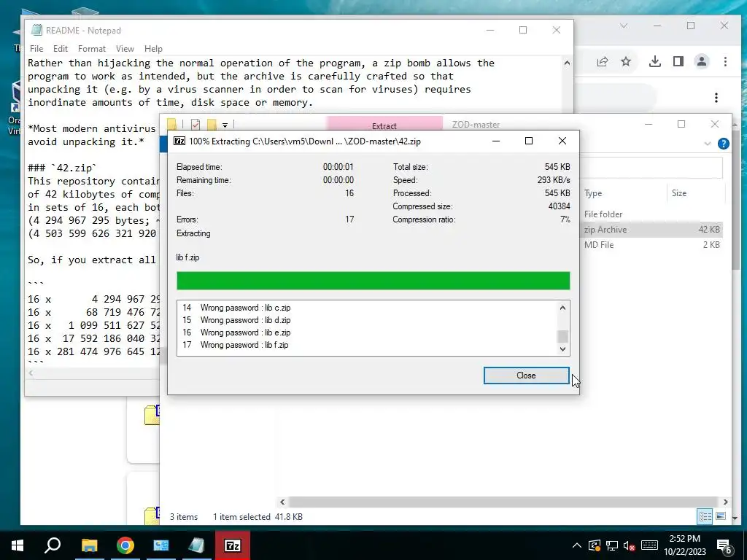Open Chrome profile avatar icon
The width and height of the screenshot is (747, 560).
point(702,61)
